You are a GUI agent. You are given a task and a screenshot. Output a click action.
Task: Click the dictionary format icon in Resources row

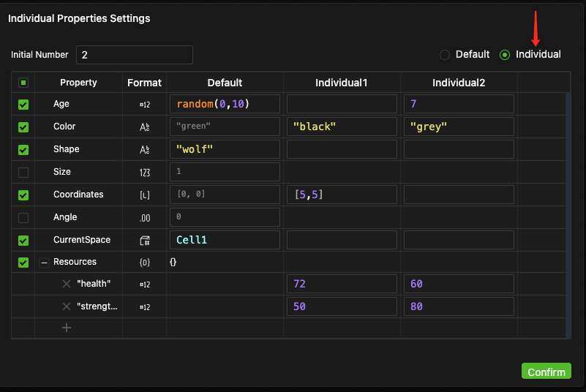pyautogui.click(x=145, y=263)
